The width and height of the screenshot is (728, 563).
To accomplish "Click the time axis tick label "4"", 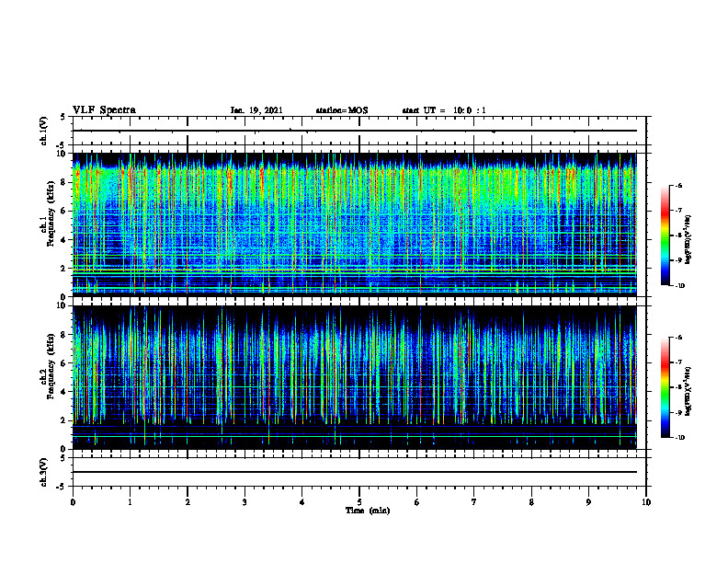I will [x=302, y=502].
